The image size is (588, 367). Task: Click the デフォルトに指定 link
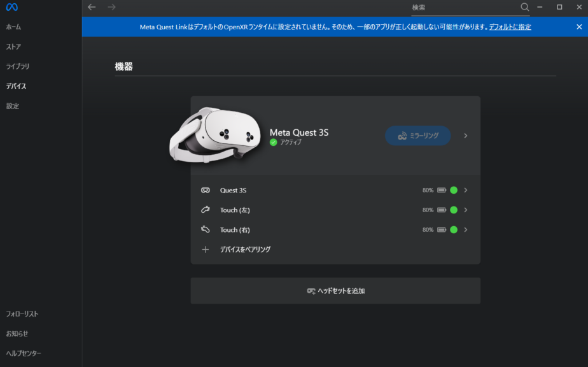[x=510, y=27]
